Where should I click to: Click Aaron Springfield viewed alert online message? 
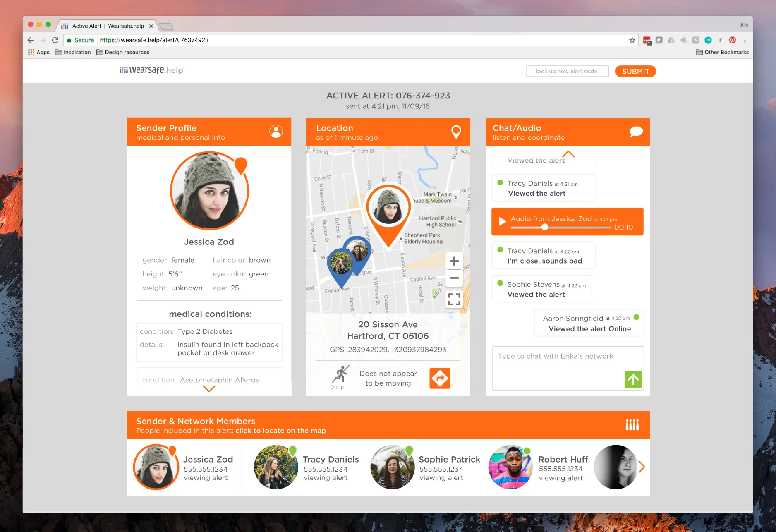[589, 323]
